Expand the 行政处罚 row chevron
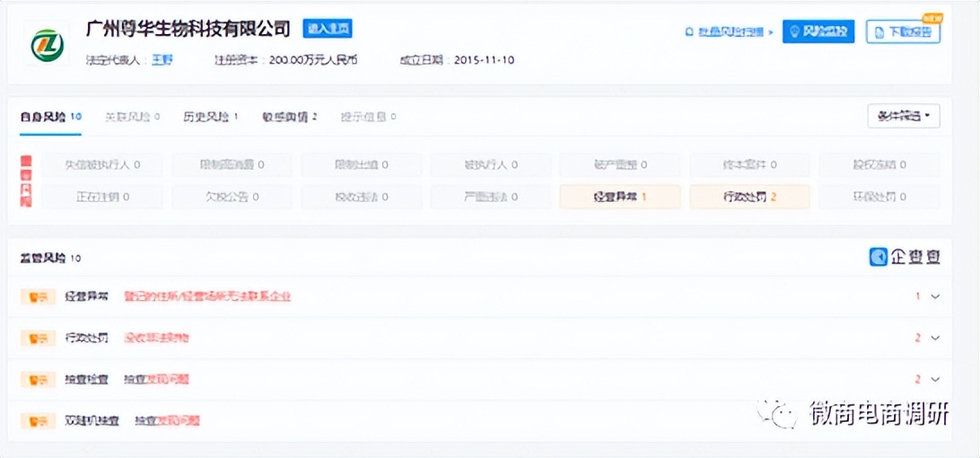Viewport: 980px width, 458px height. [935, 338]
